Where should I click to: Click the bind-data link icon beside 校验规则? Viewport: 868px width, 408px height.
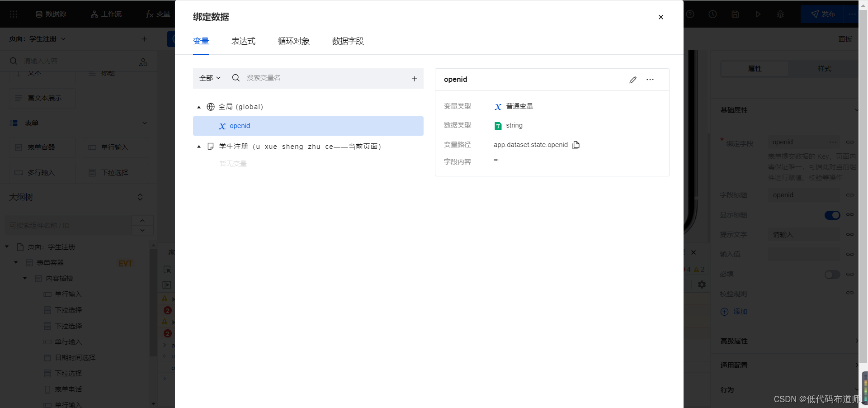[x=850, y=293]
